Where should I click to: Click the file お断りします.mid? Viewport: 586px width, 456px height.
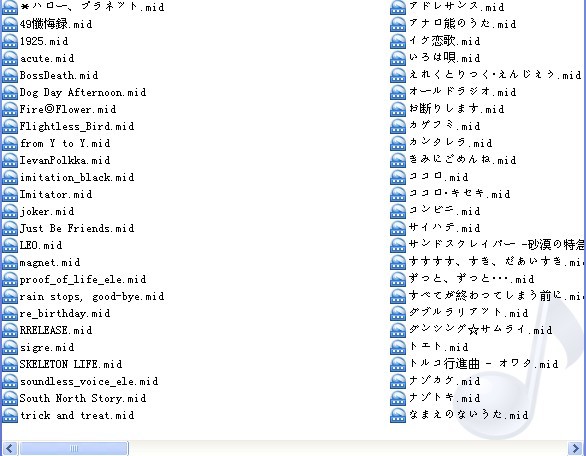456,109
